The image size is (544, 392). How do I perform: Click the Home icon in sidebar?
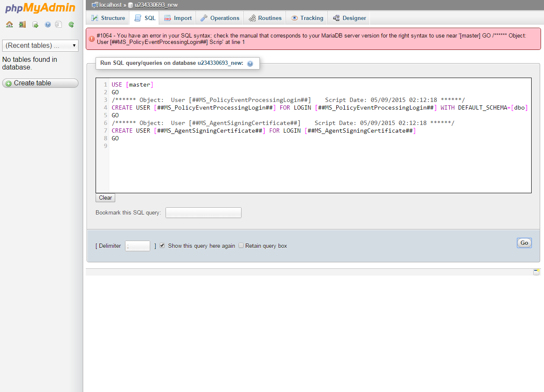click(9, 24)
